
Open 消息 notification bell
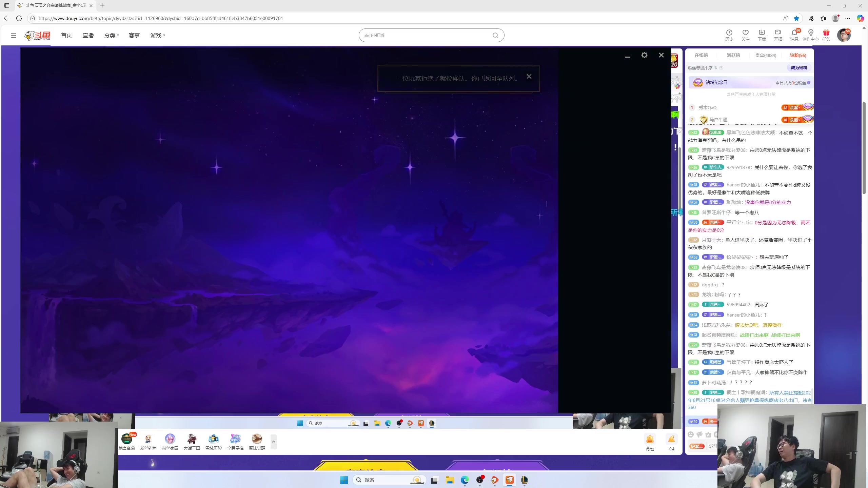[794, 35]
